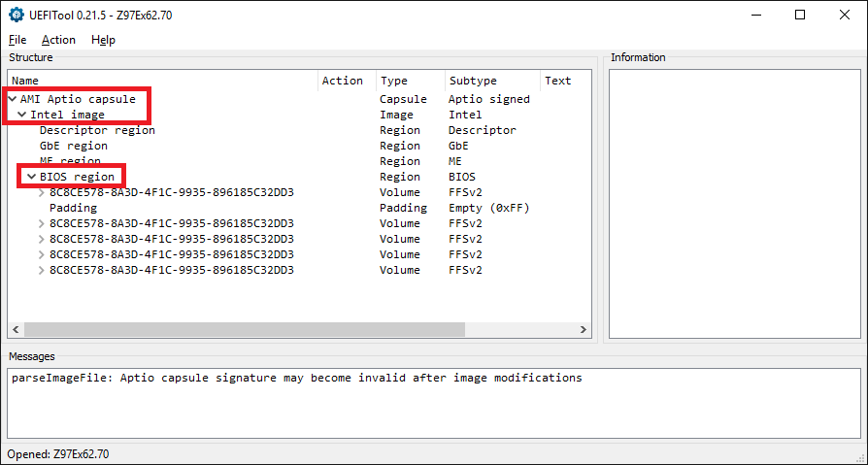The height and width of the screenshot is (465, 868).
Task: Collapse the Intel image tree node
Action: click(x=22, y=115)
